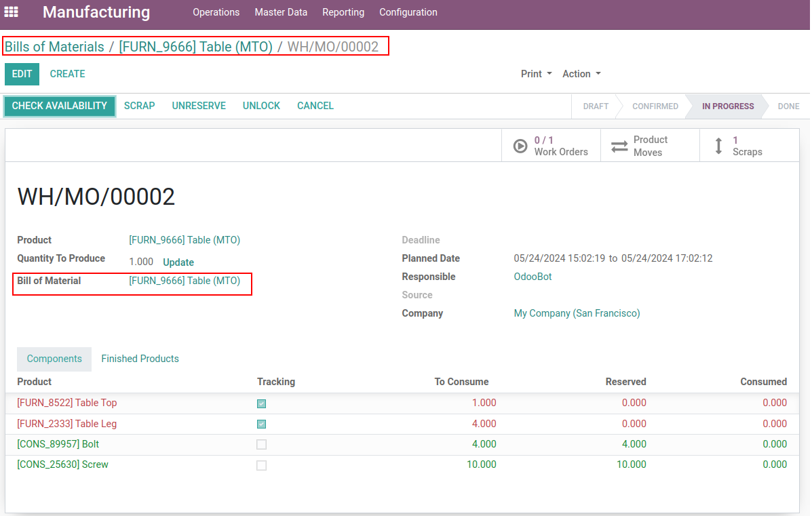812x516 pixels.
Task: Click the Unreserve button
Action: tap(199, 106)
